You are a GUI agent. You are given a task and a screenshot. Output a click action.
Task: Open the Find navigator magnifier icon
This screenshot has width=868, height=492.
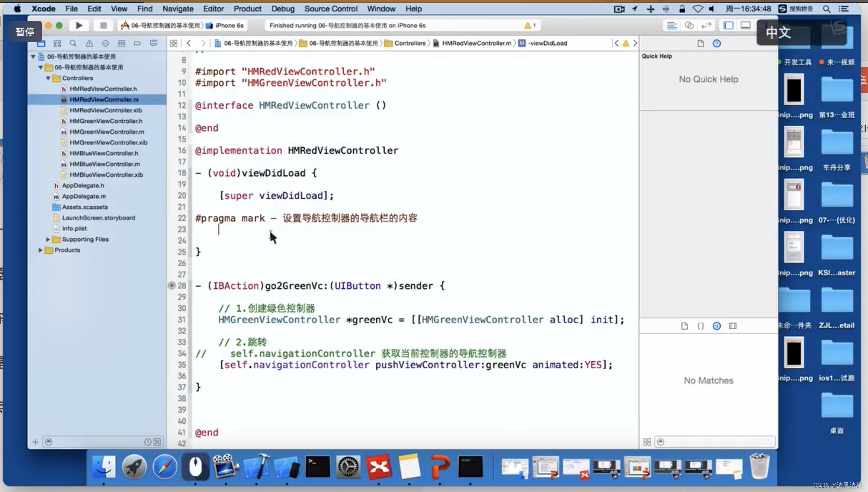tap(73, 43)
